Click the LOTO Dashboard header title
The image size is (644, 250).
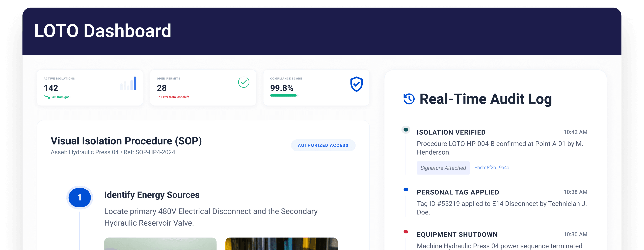click(x=103, y=31)
